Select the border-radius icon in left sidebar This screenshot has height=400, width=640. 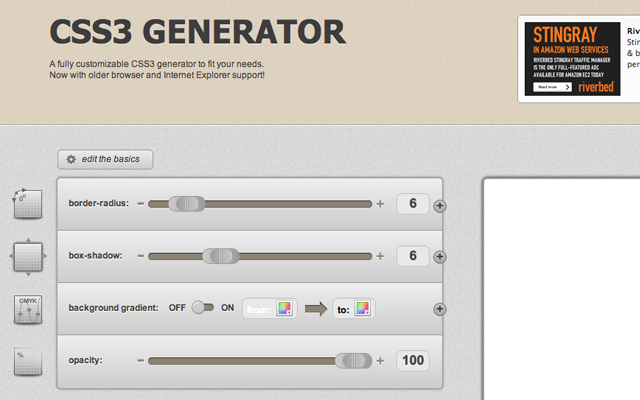pos(27,204)
